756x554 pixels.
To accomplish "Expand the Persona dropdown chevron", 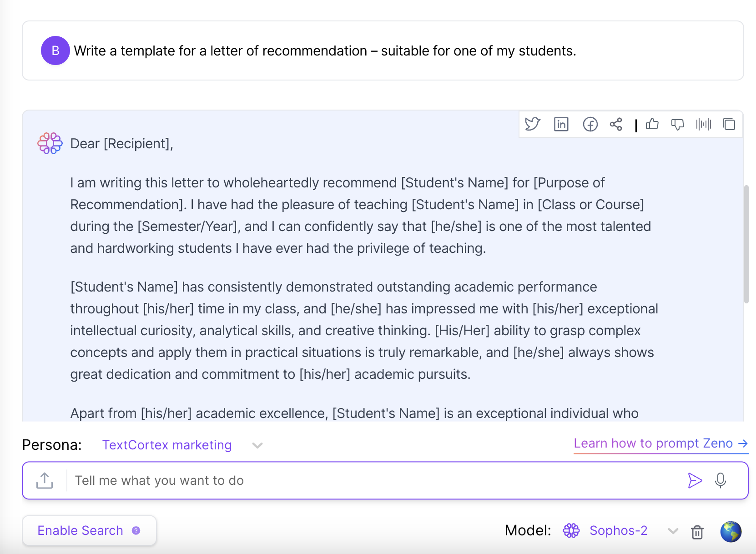I will [x=257, y=445].
